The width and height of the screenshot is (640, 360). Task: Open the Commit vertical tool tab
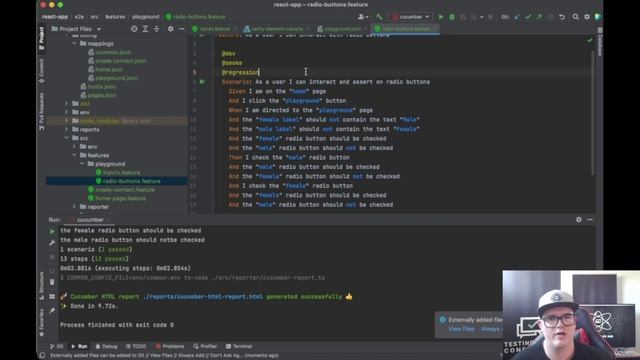click(41, 71)
